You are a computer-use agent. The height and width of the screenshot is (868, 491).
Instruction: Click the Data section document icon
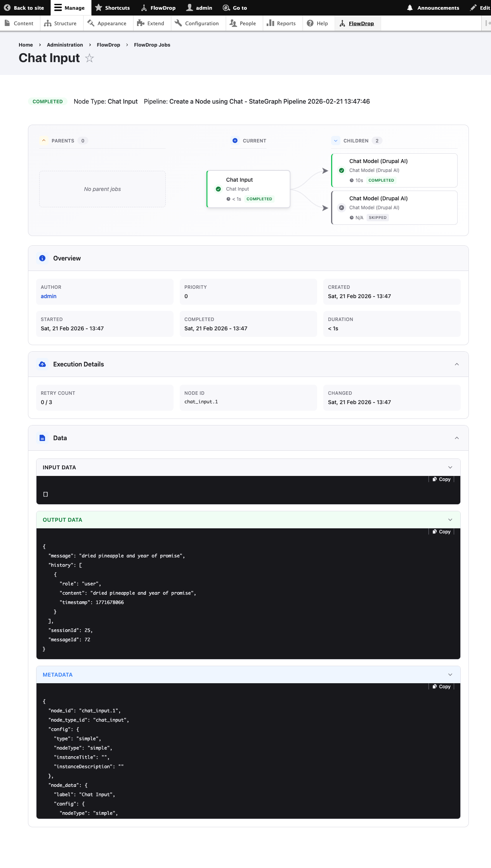42,438
